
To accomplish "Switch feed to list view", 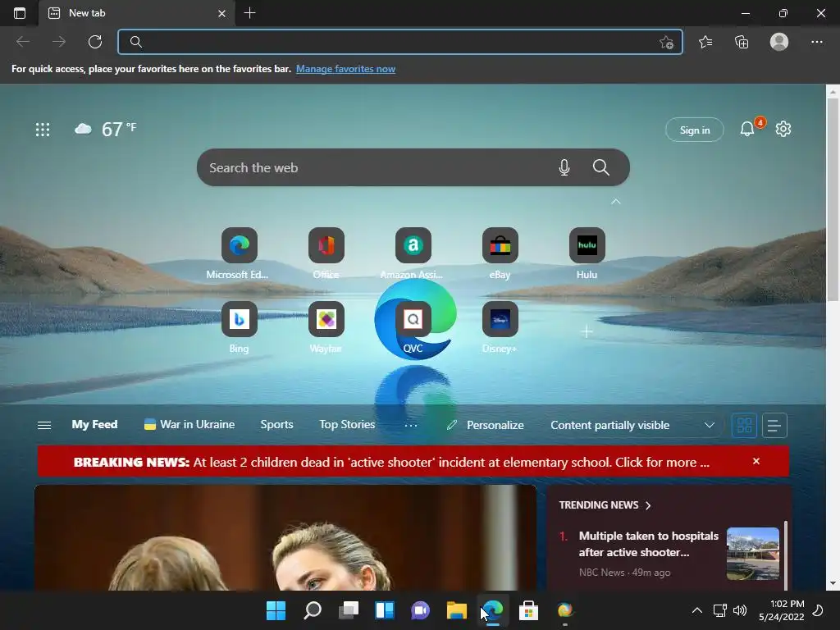I will [774, 426].
